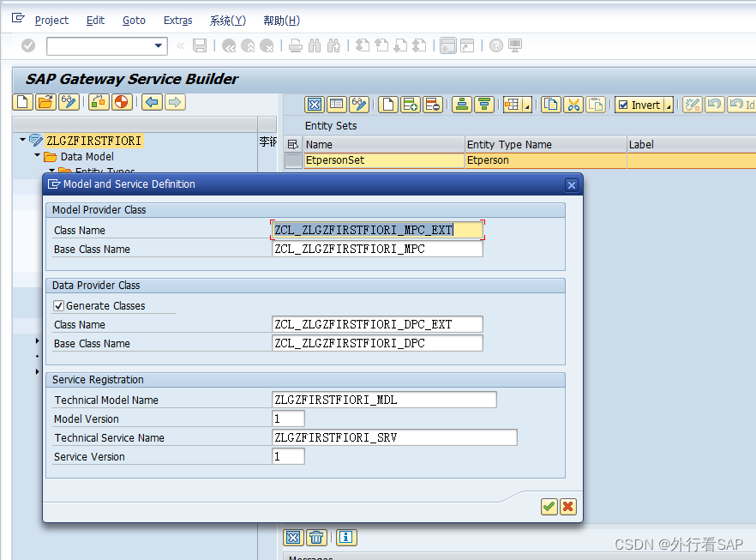Viewport: 756px width, 560px height.
Task: Click the Service Version field
Action: [288, 456]
